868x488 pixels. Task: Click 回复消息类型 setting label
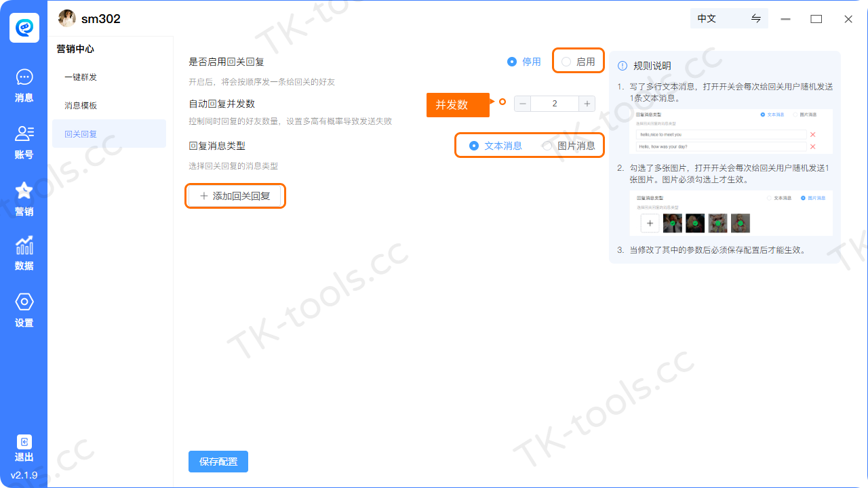[x=217, y=146]
